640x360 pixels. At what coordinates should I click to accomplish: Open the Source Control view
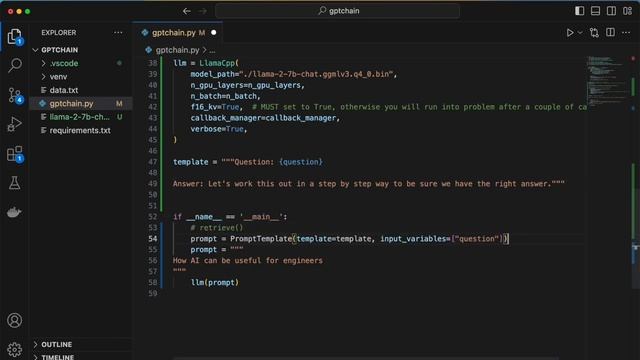click(15, 95)
